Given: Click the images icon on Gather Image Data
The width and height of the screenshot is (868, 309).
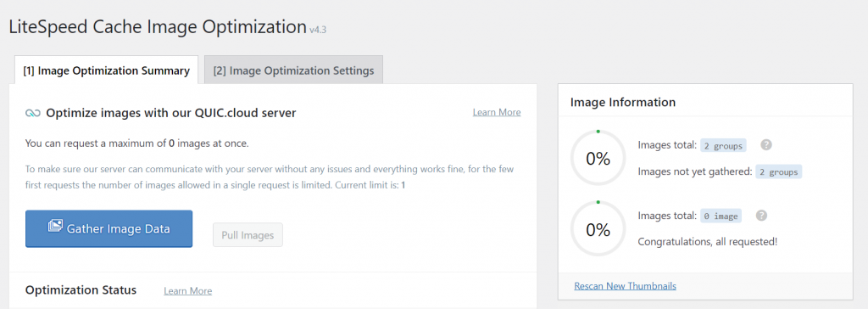Looking at the screenshot, I should [x=55, y=227].
